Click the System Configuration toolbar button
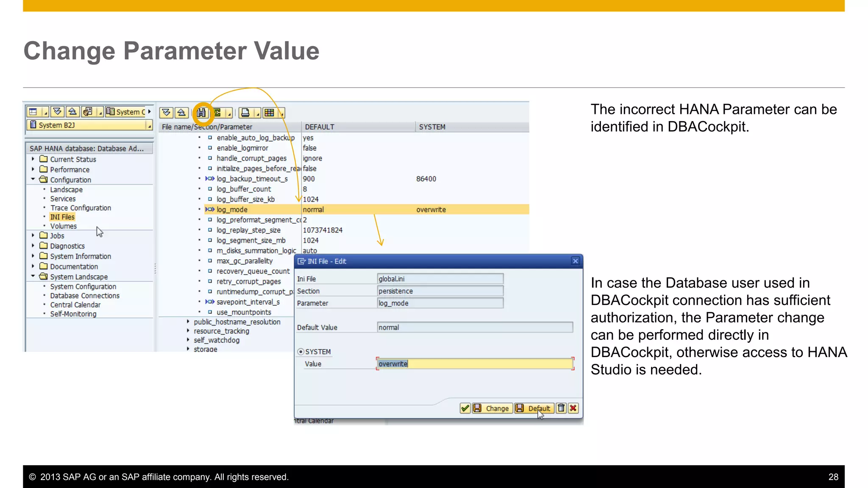Screen dimensions: 868x488 pos(125,112)
